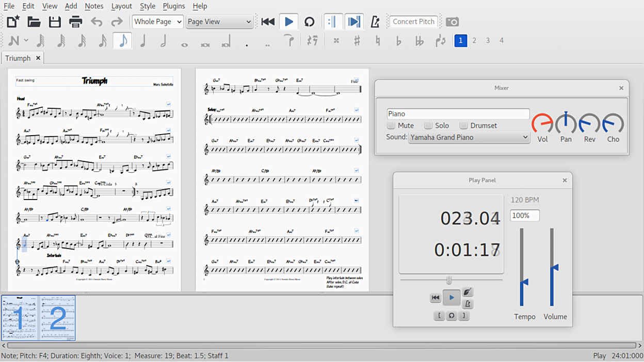Open the Yamaha Grand Piano sound dropdown
This screenshot has width=644, height=362.
tap(469, 137)
